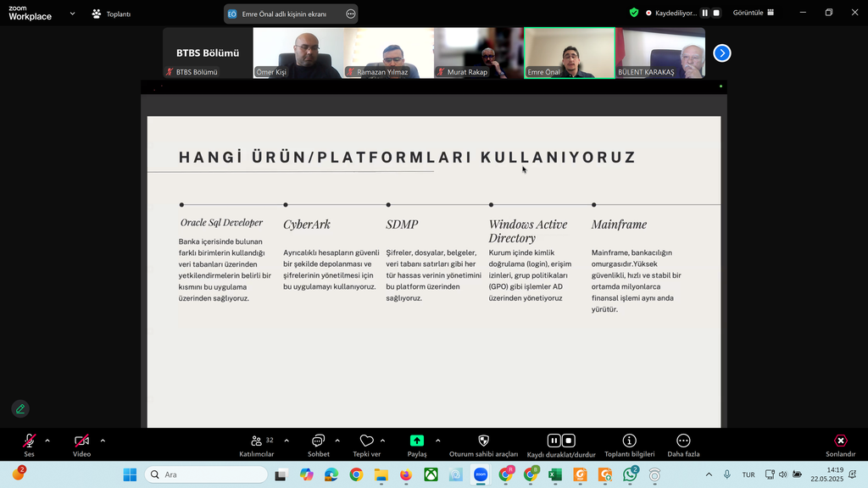
Task: Click the green security shield icon
Action: pos(634,13)
